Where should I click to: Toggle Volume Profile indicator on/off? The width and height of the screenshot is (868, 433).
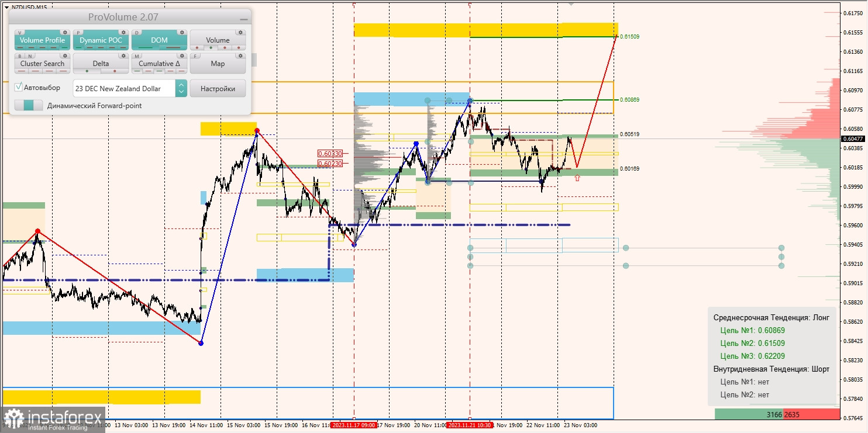[42, 40]
